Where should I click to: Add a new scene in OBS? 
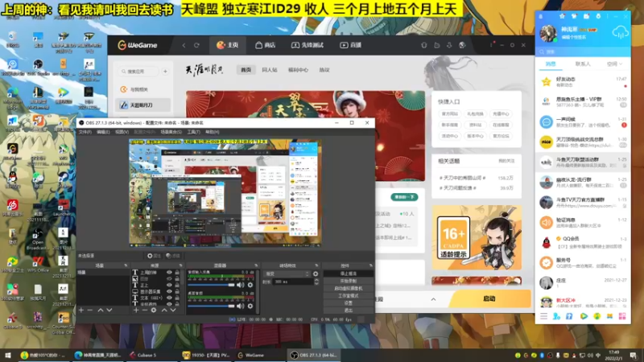81,311
